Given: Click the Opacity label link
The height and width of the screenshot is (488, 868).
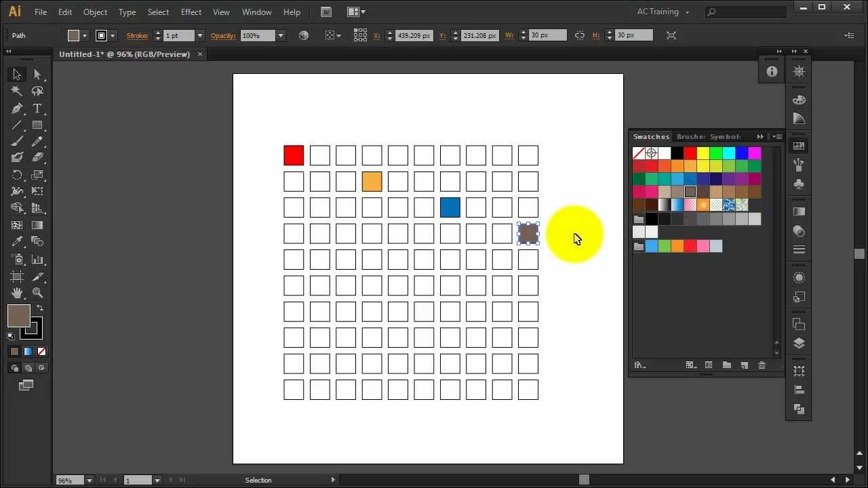Looking at the screenshot, I should tap(222, 35).
